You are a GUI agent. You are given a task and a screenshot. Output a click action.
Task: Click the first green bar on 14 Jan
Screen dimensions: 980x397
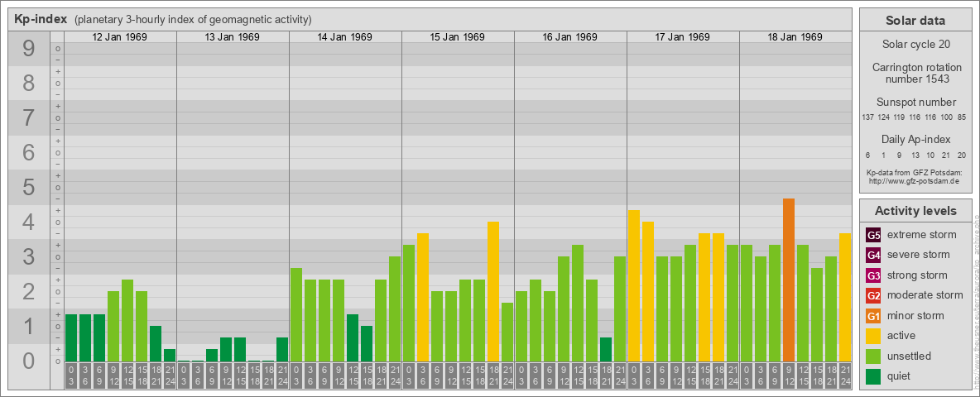296,314
